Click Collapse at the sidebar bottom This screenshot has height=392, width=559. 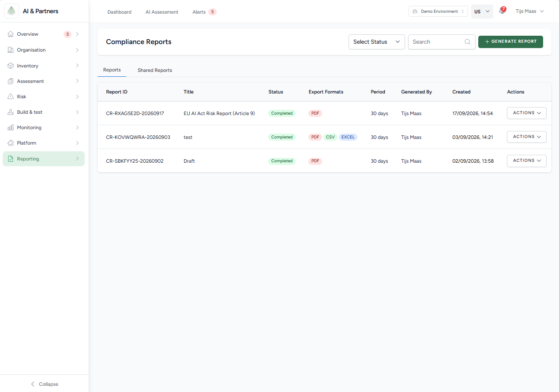pos(44,384)
